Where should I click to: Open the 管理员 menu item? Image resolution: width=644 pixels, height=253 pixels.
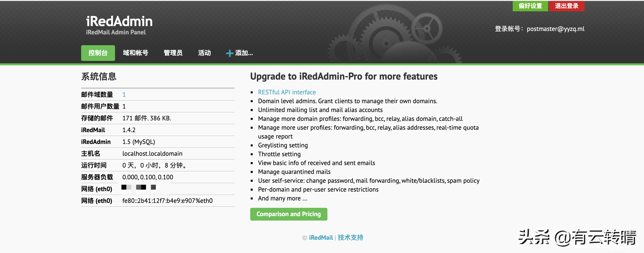click(x=173, y=53)
